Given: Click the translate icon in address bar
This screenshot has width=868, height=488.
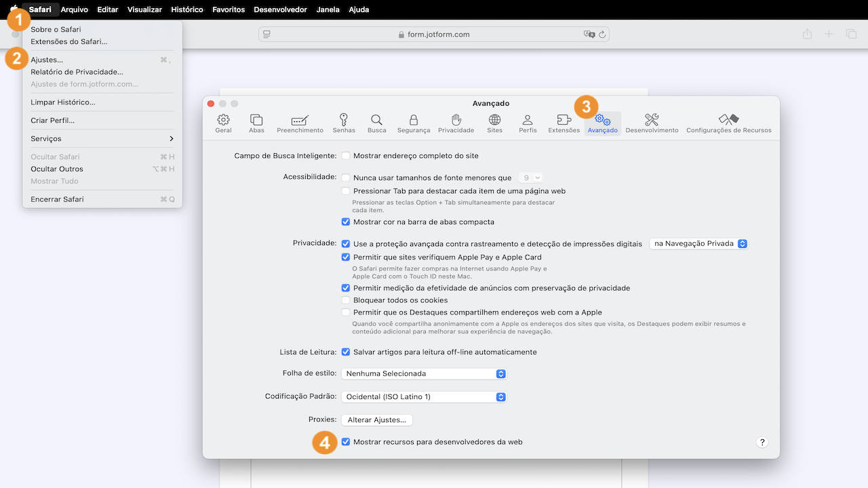Looking at the screenshot, I should click(589, 35).
